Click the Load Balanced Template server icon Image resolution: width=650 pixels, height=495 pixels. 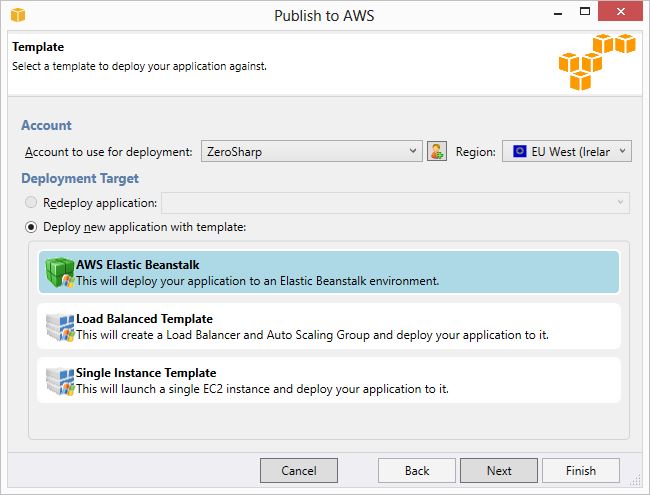coord(60,328)
